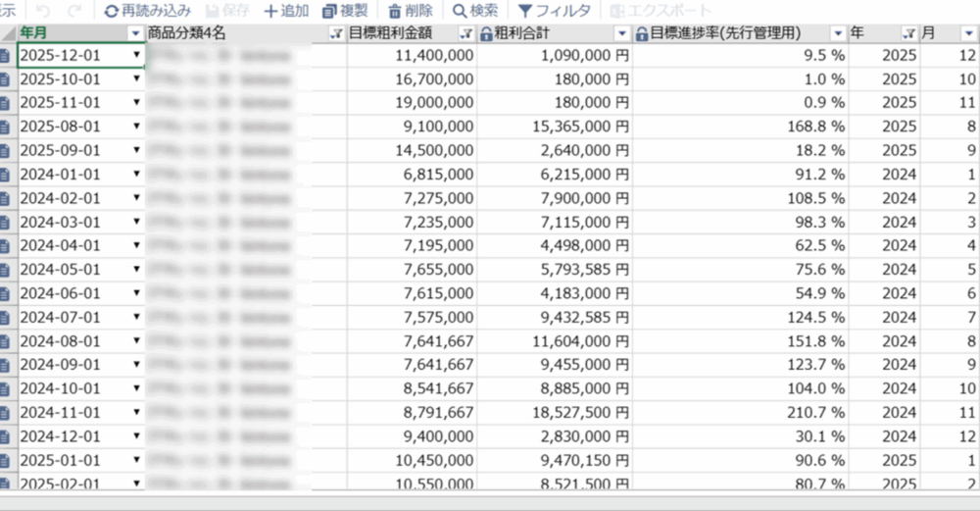980x511 pixels.
Task: Click the undo arrow icon
Action: [43, 11]
